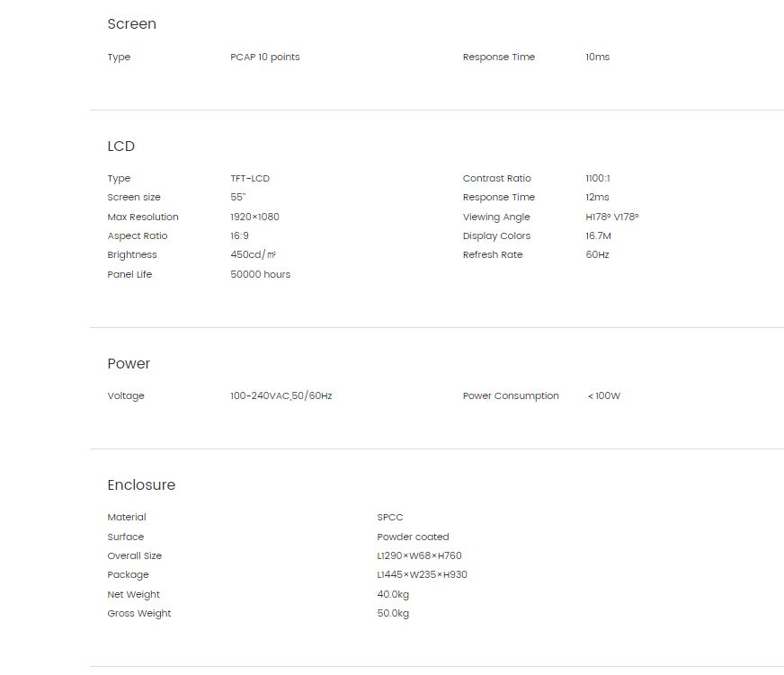This screenshot has width=784, height=675.
Task: Select the 1920×1080 max resolution value
Action: click(254, 217)
